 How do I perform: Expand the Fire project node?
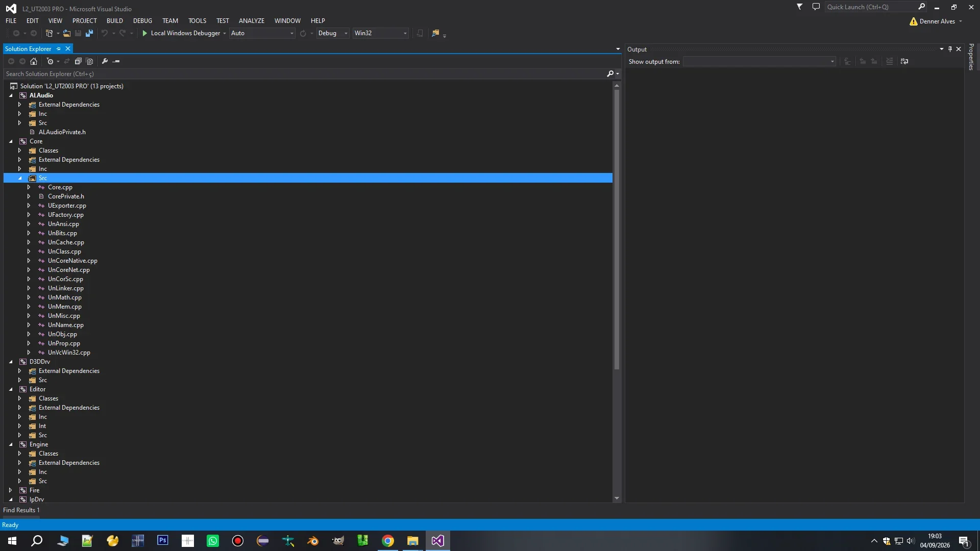11,490
